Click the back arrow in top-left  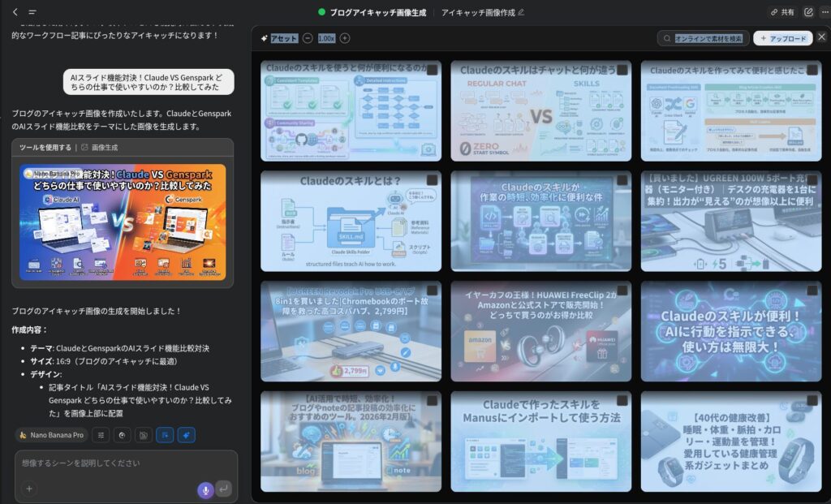(15, 12)
